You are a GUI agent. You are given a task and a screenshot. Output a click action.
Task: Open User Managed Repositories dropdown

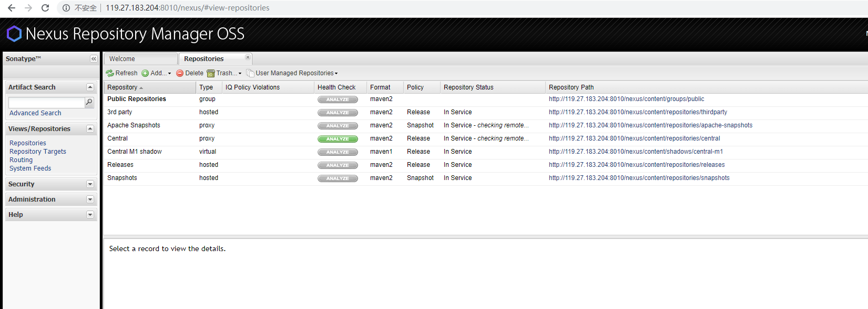click(292, 73)
